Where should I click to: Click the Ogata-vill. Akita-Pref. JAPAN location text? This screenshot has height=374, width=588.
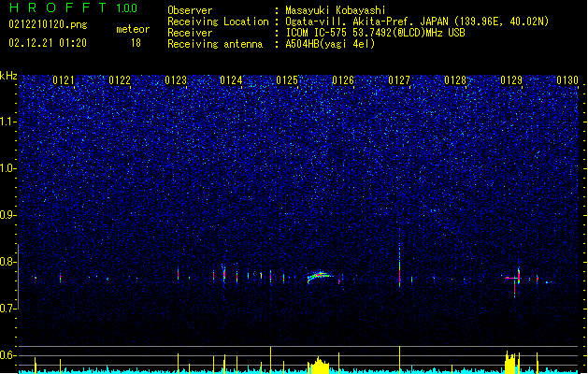coord(417,22)
